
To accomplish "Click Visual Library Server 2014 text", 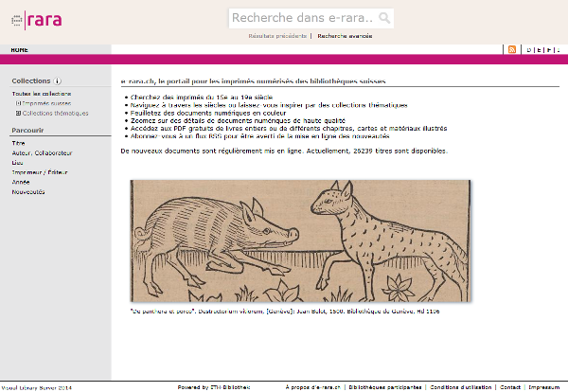I will coord(37,387).
